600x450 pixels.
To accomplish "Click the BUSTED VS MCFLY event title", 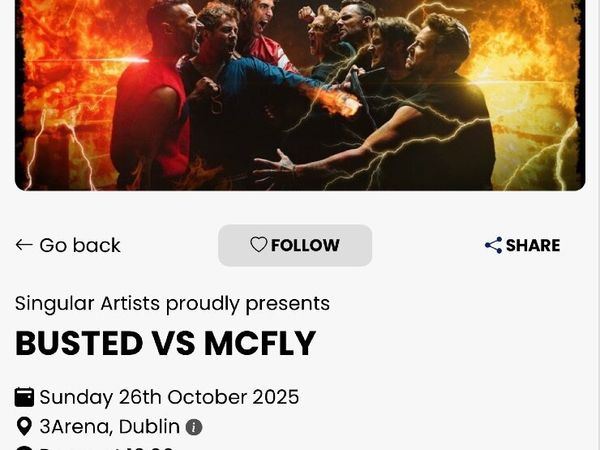I will click(x=165, y=343).
